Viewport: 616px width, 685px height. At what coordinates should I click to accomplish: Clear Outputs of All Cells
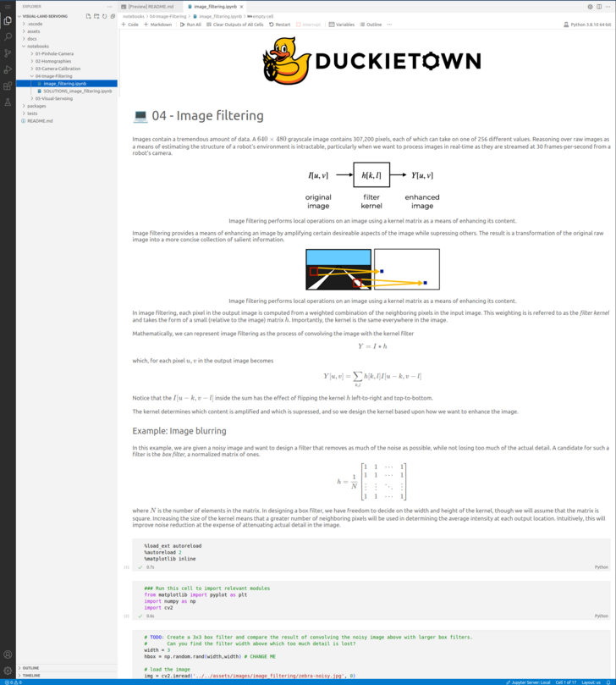tap(235, 25)
